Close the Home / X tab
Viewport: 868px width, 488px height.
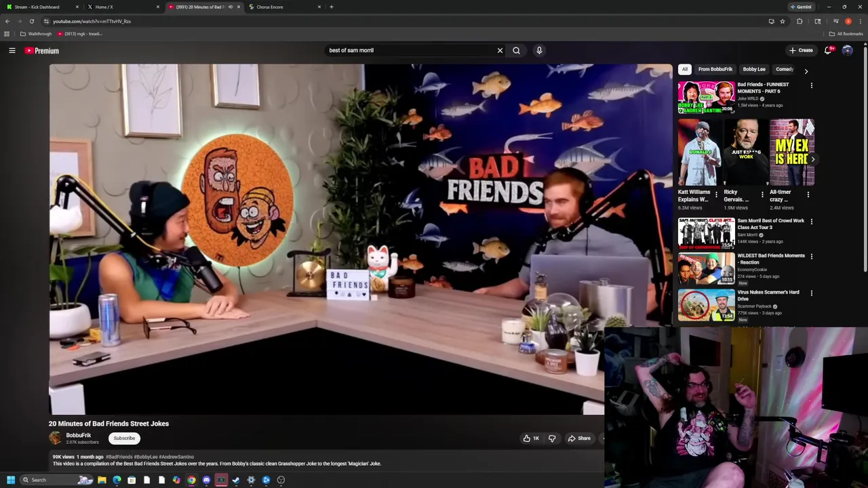(x=157, y=7)
